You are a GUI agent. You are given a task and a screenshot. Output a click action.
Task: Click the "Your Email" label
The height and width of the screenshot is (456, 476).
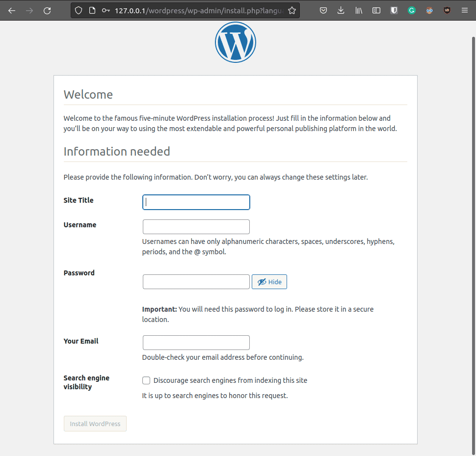[x=81, y=341]
